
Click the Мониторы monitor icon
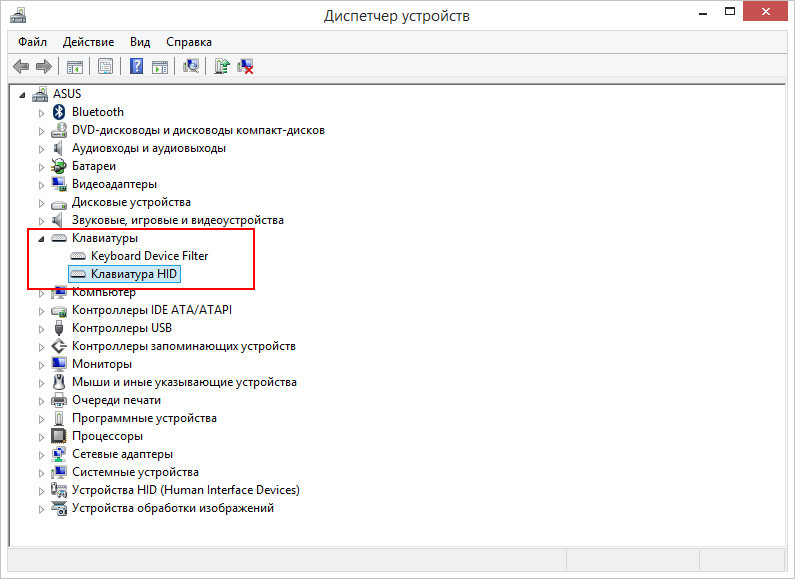pos(59,364)
